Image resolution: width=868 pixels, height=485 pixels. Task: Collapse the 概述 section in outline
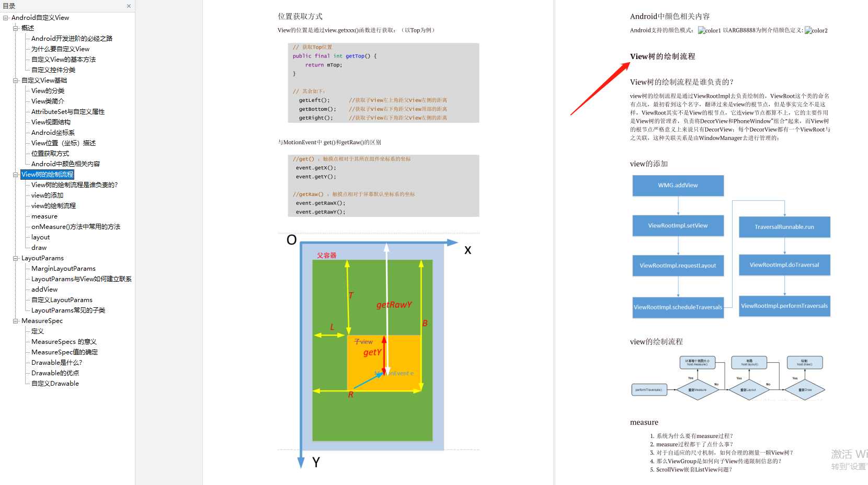[16, 28]
